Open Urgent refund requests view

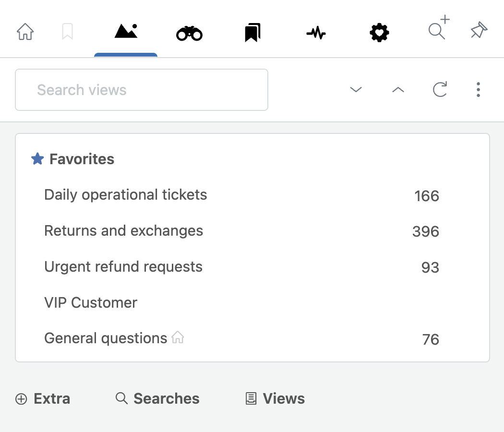click(x=123, y=267)
